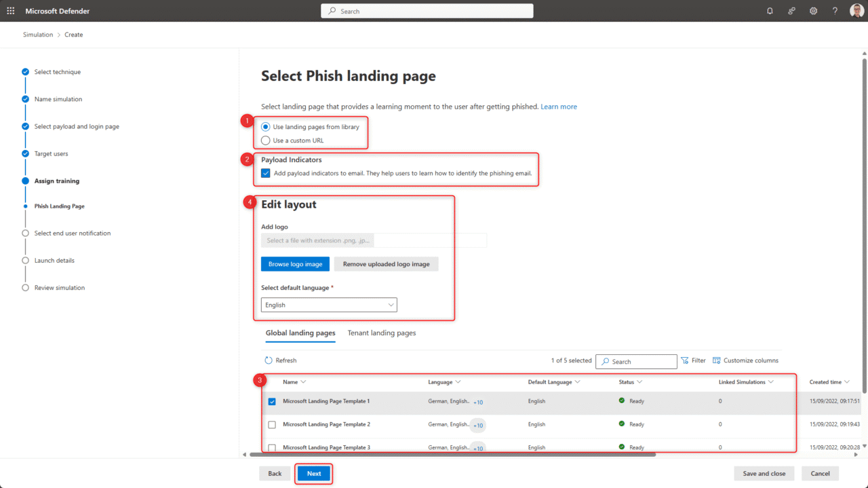
Task: Open the Defender settings gear
Action: [813, 11]
